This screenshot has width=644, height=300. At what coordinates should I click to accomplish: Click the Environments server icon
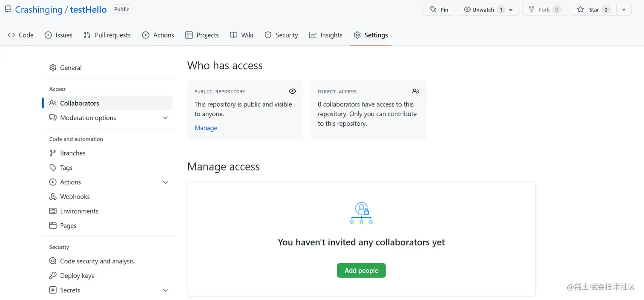[x=53, y=211]
